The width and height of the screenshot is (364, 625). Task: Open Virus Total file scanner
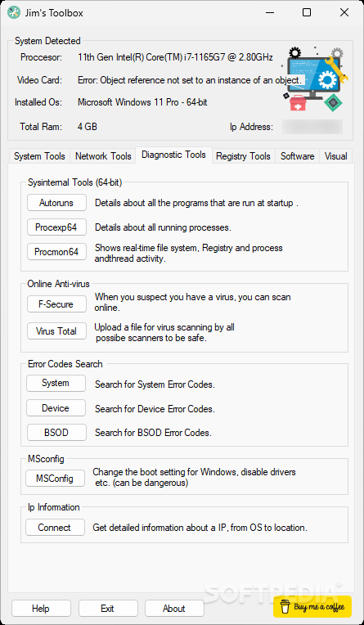coord(56,331)
